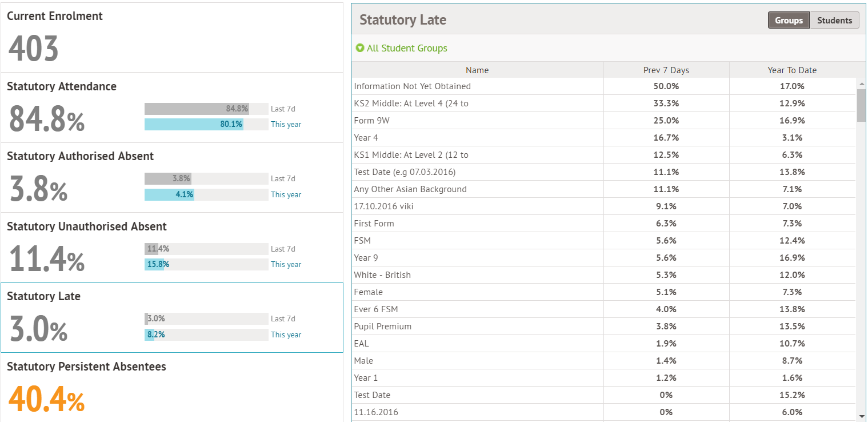
Task: Switch to the Students view
Action: coord(834,20)
